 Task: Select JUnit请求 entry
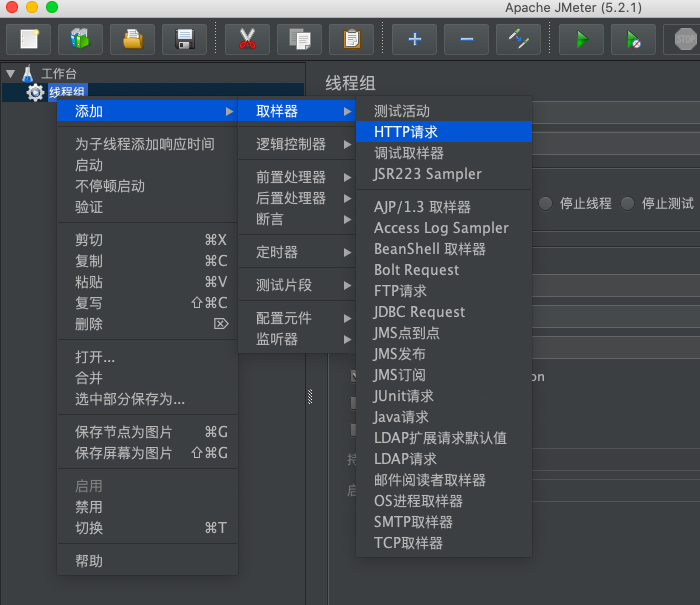[444, 396]
